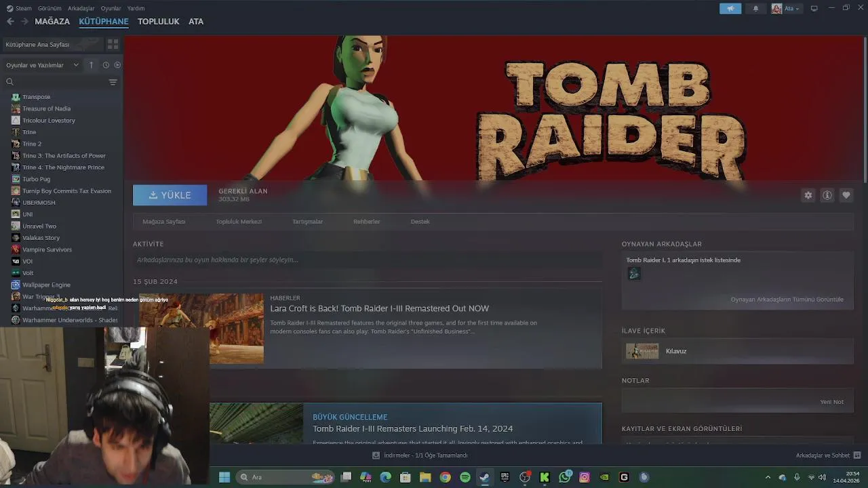
Task: Click the YÜKLE install button
Action: coord(170,195)
